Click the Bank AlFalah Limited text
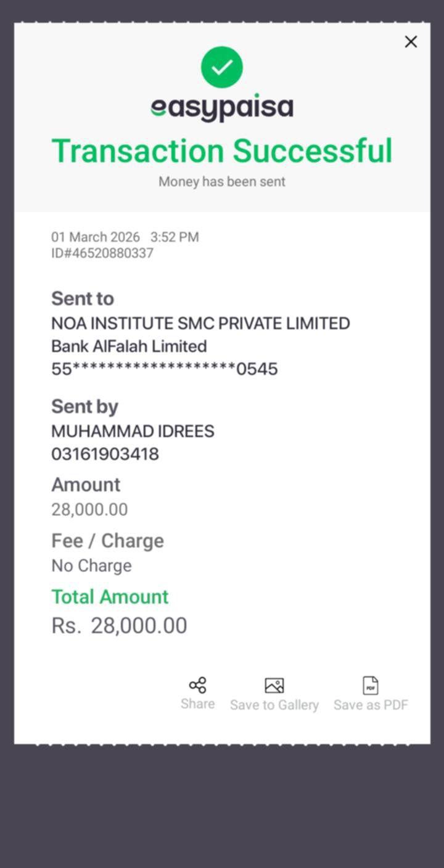This screenshot has height=868, width=444. tap(129, 346)
